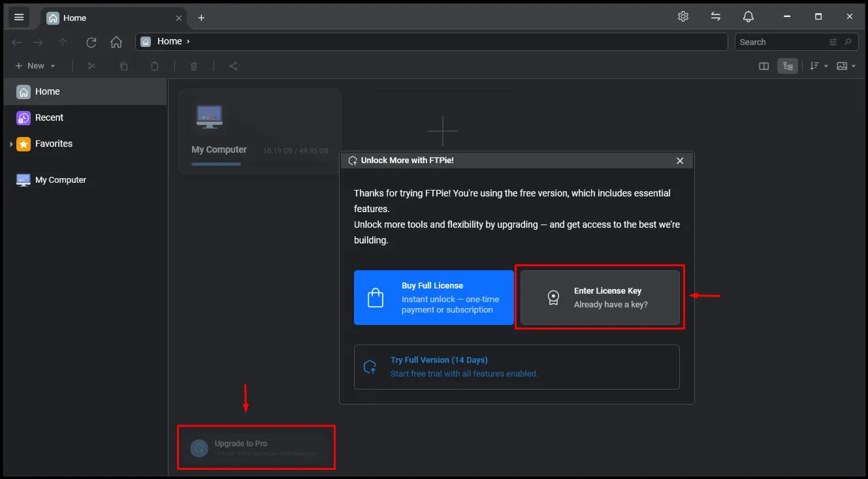This screenshot has width=868, height=479.
Task: Expand the Favorites tree node
Action: [x=11, y=144]
